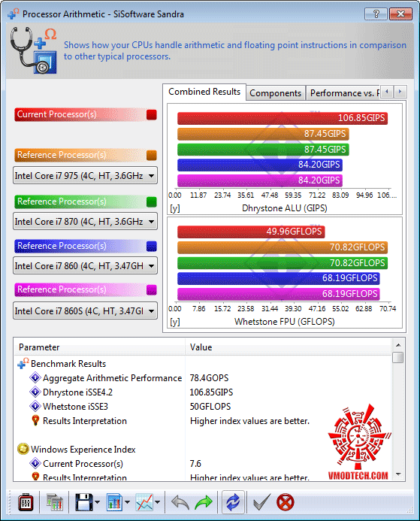Image resolution: width=420 pixels, height=521 pixels.
Task: Click the magenta 68.19GFLOPS Whetstone bar
Action: click(x=279, y=294)
